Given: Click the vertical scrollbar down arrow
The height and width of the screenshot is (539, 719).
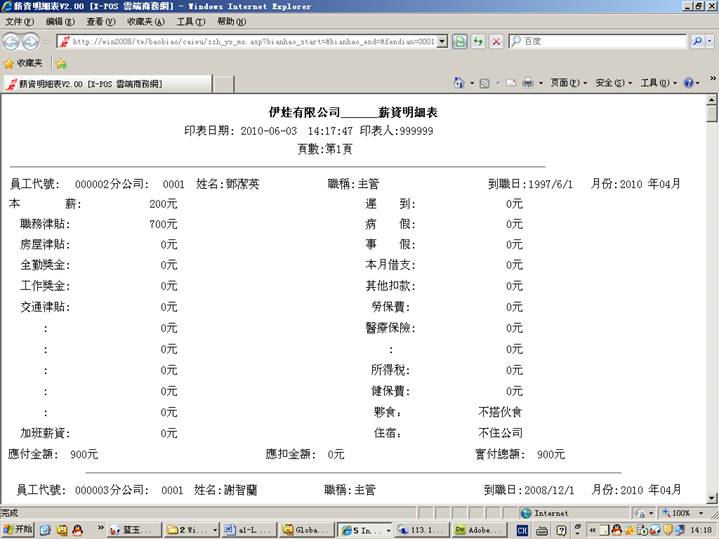Looking at the screenshot, I should coord(711,497).
